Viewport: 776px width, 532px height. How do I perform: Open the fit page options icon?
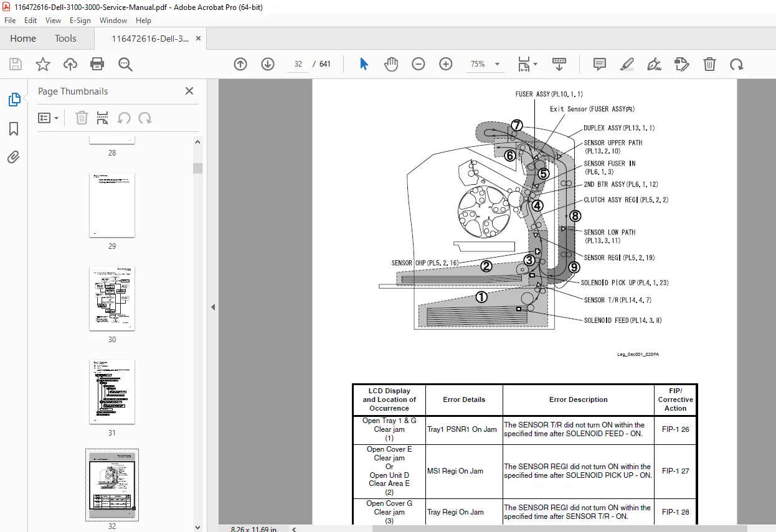pos(528,64)
